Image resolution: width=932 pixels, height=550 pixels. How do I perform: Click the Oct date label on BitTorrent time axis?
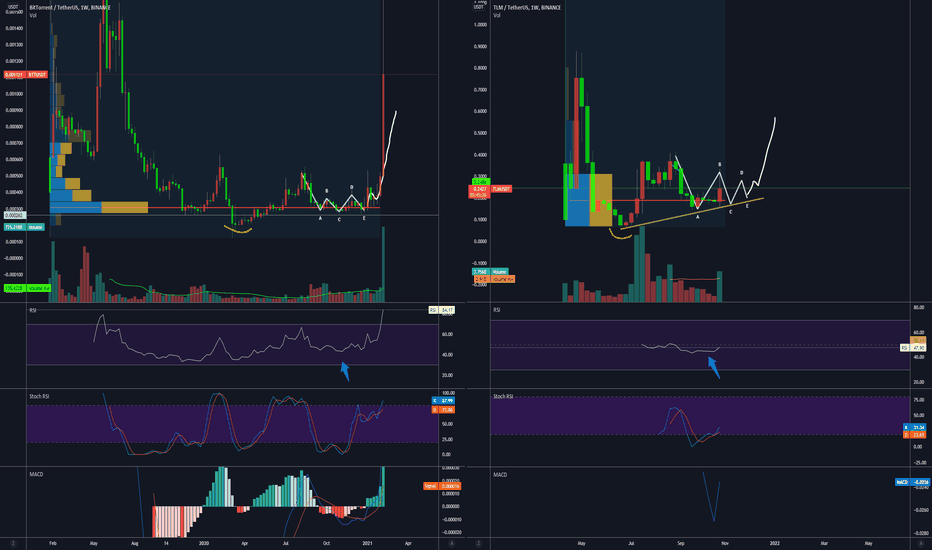tap(326, 543)
